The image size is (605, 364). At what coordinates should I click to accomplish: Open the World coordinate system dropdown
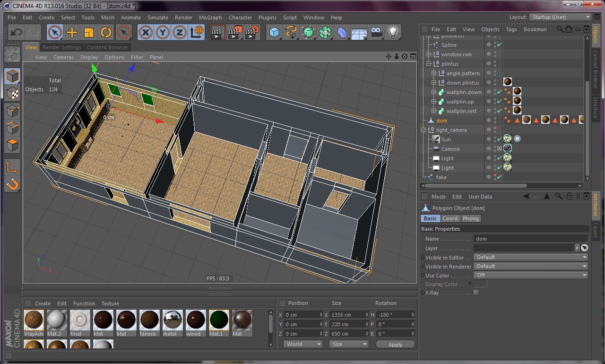(302, 344)
